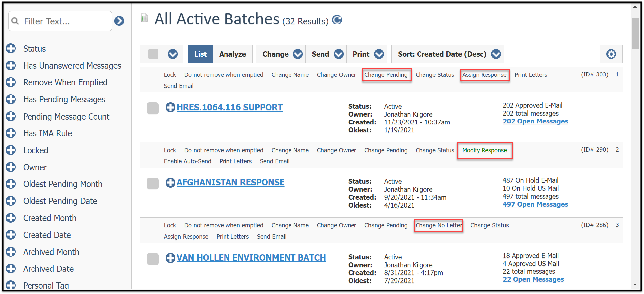Click the refresh icon beside results count
The width and height of the screenshot is (644, 294).
pos(337,20)
